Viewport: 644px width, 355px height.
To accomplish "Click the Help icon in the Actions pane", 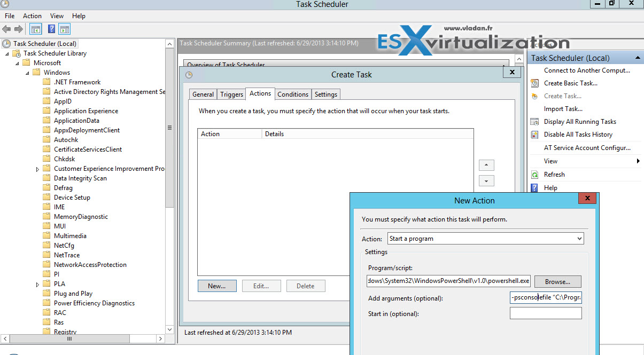I will pyautogui.click(x=534, y=188).
